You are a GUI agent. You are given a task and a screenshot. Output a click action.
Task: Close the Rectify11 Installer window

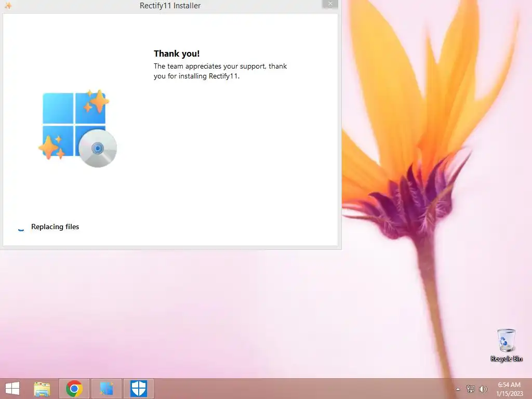coord(330,4)
